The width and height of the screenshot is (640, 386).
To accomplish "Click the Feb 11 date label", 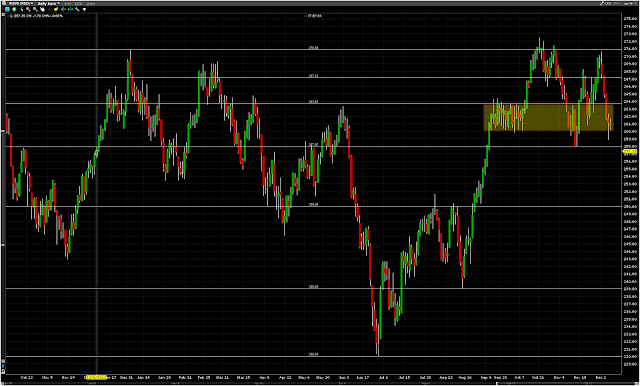I will point(185,377).
